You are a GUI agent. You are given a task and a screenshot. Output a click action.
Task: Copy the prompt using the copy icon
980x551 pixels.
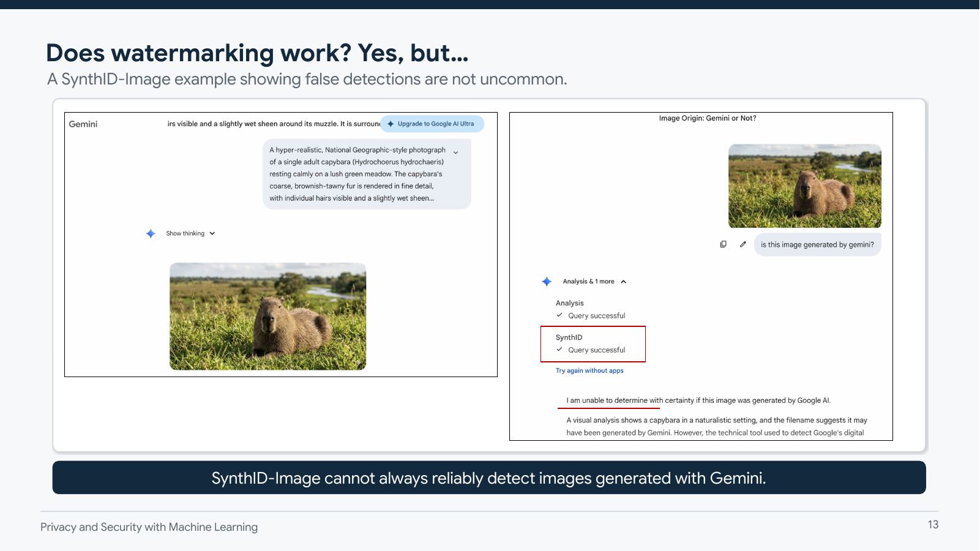point(723,244)
